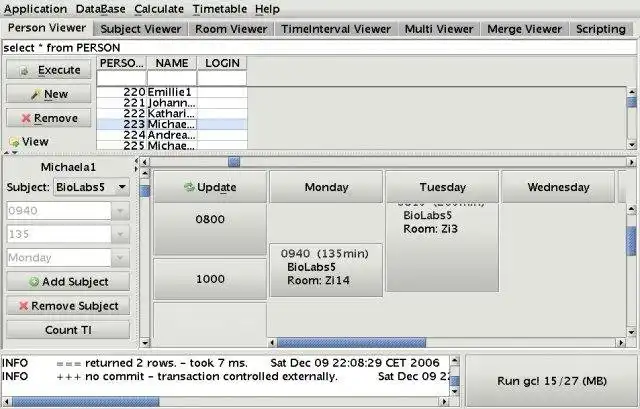Click the top timetable horizontal scrollbar thumb
This screenshot has height=409, width=640.
(234, 162)
